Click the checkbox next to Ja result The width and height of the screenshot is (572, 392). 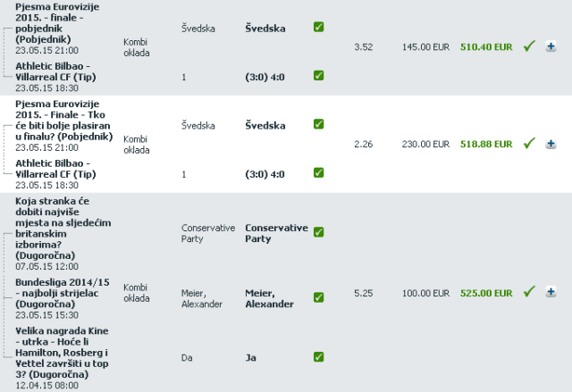point(318,357)
